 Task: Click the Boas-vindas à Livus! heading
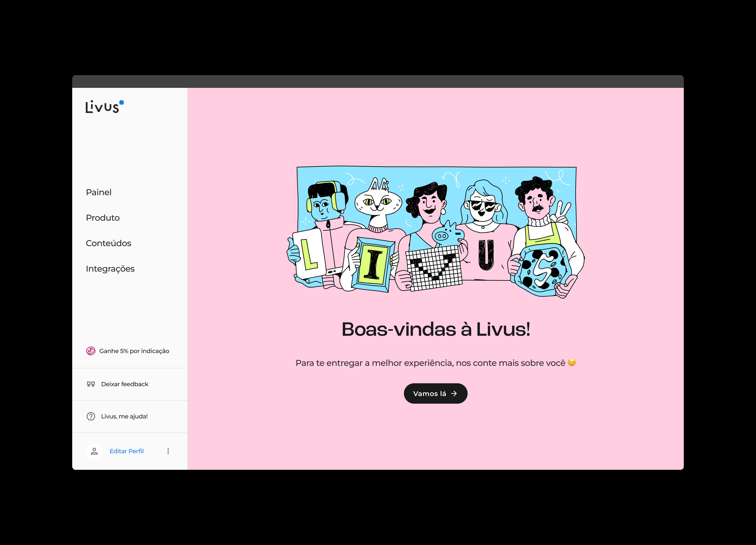[x=436, y=329]
